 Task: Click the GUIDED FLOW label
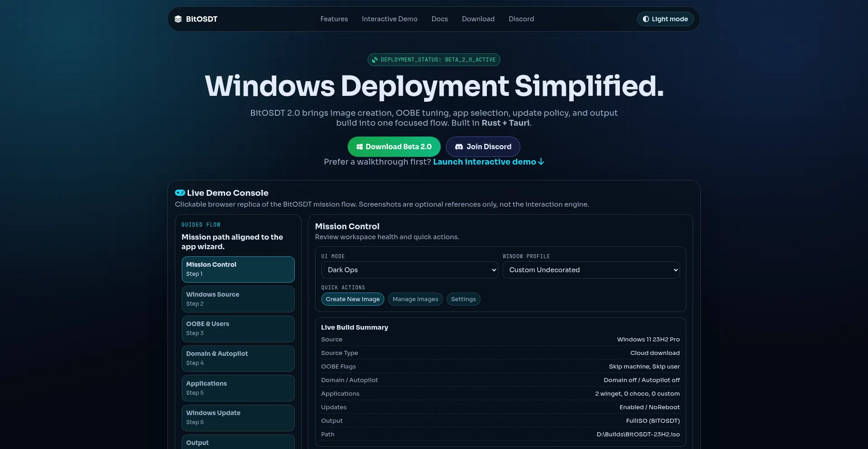click(x=201, y=225)
